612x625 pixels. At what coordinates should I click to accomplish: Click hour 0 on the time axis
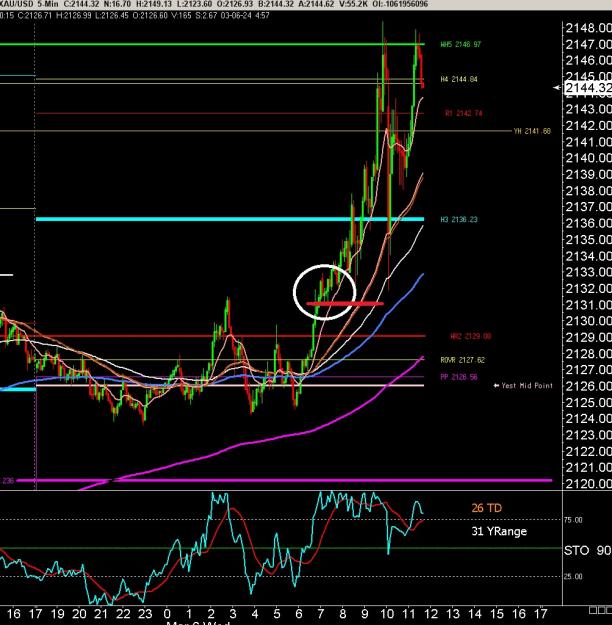point(167,613)
